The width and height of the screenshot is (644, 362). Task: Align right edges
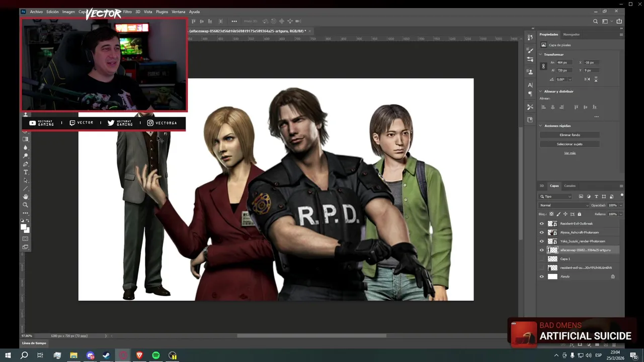tap(561, 107)
